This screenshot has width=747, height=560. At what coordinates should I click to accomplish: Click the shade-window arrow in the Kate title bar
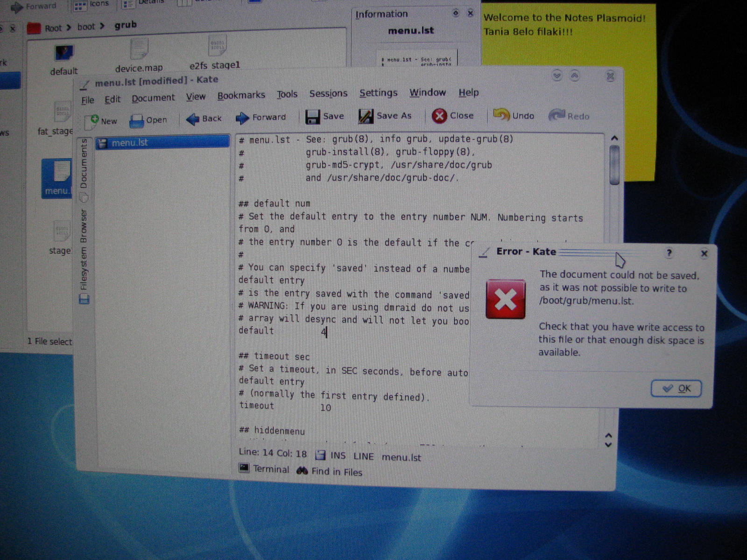click(557, 75)
